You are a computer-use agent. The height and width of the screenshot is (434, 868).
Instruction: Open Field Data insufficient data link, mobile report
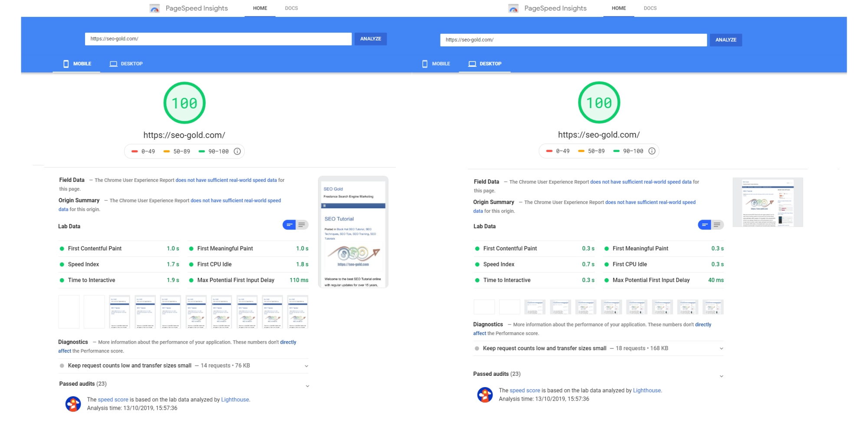pyautogui.click(x=226, y=180)
